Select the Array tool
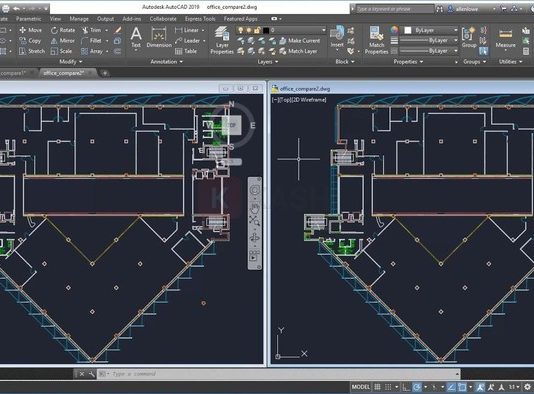The height and width of the screenshot is (394, 534). (92, 51)
